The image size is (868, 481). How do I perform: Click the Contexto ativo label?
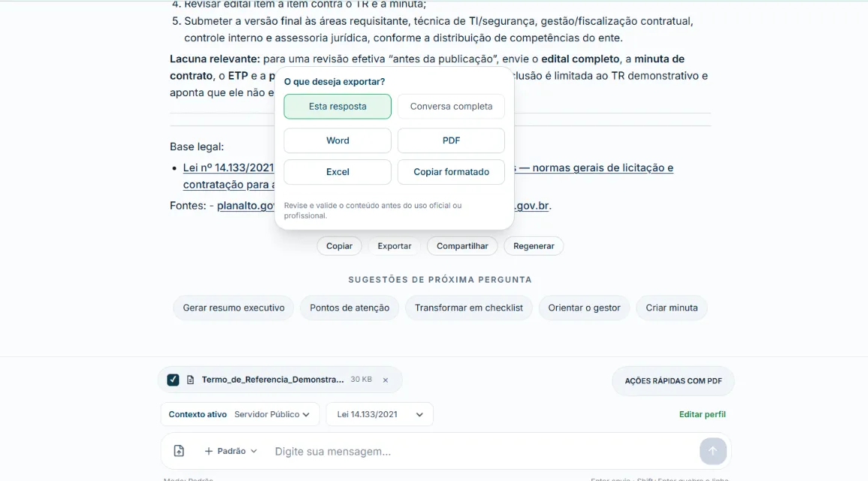pos(198,414)
